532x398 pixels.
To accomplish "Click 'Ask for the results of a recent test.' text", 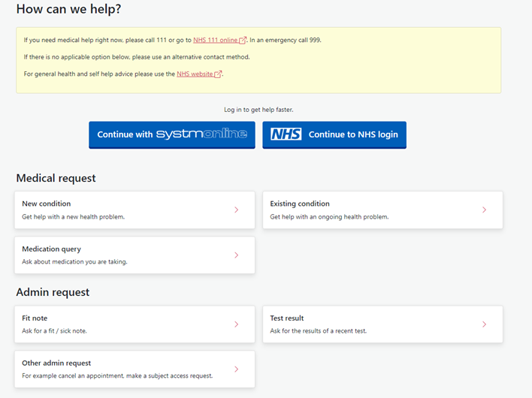I will coord(319,331).
